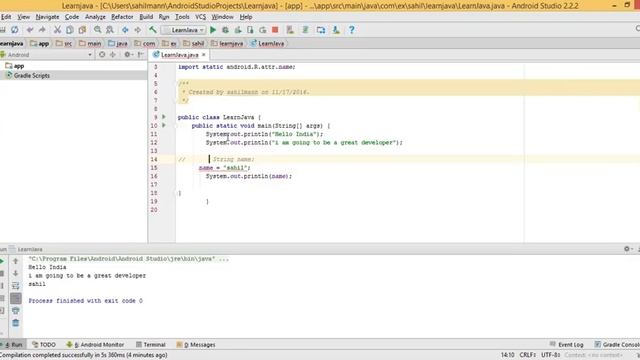
Task: Open the Analyze menu
Action: tap(95, 17)
